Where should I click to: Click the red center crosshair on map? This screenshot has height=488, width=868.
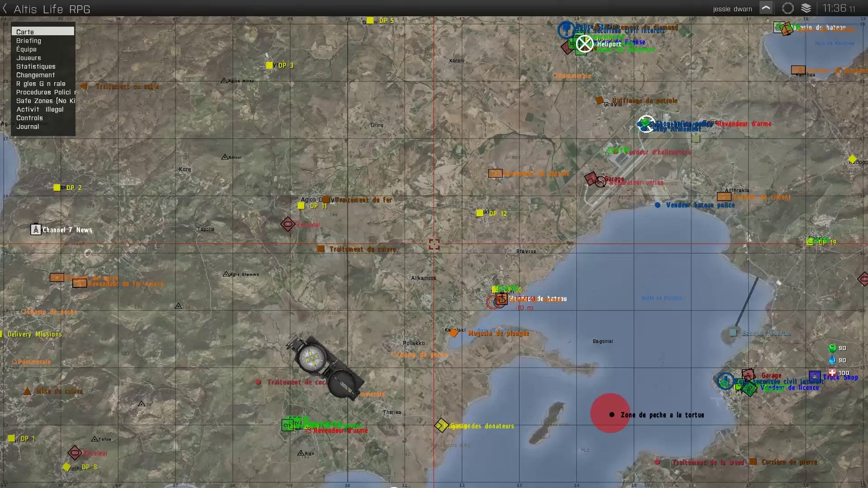pyautogui.click(x=434, y=244)
